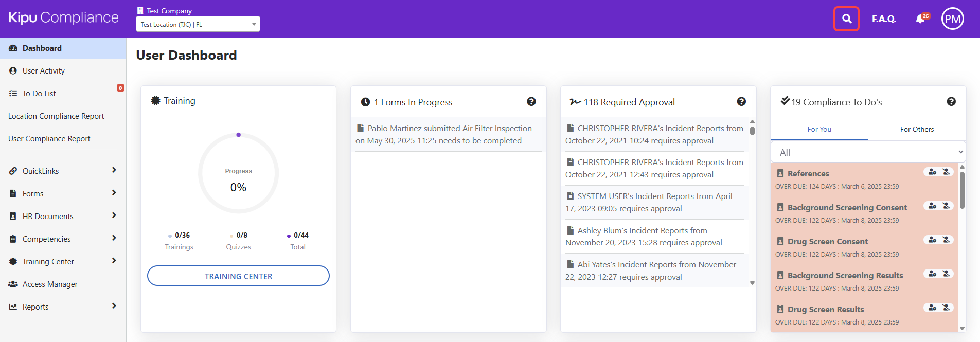Click help icon on Compliance To Do's card
The width and height of the screenshot is (980, 342).
[x=951, y=102]
